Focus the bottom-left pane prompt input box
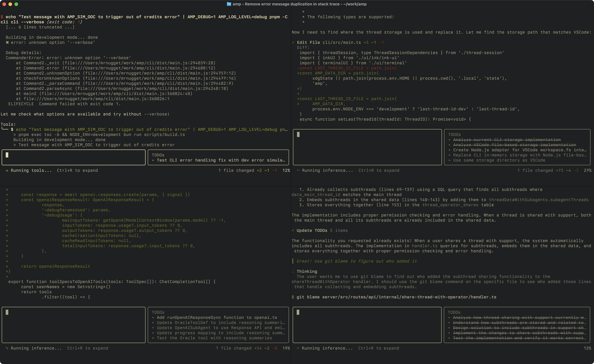Image resolution: width=594 pixels, height=364 pixels. point(74,325)
